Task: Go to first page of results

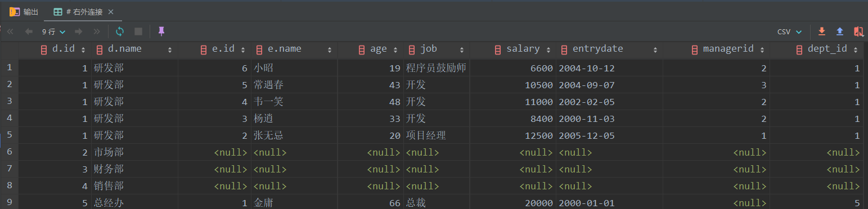Action: pos(10,31)
